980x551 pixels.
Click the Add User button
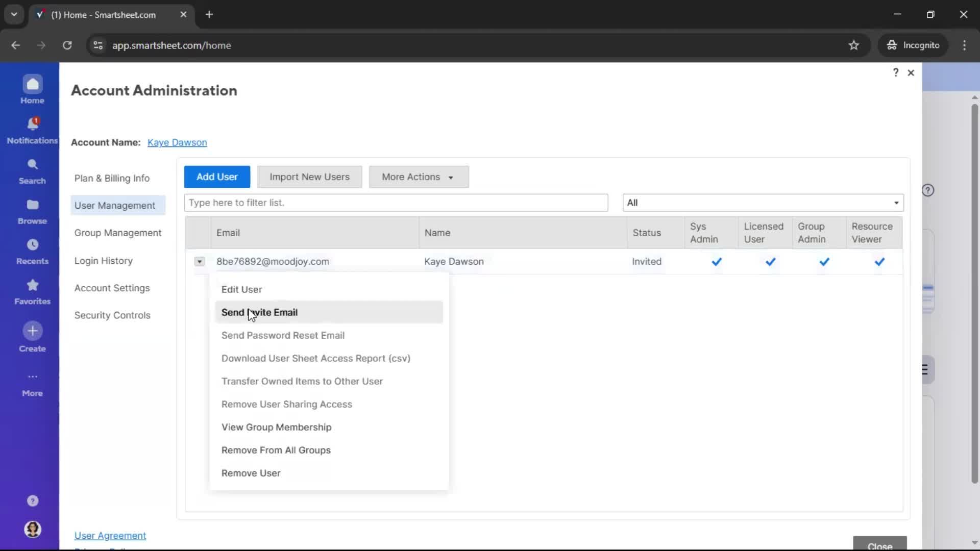[x=217, y=177]
